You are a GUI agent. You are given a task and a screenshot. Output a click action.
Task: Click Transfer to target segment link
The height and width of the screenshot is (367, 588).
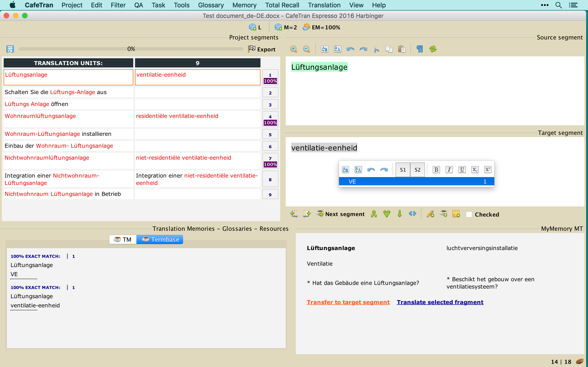[x=348, y=302]
